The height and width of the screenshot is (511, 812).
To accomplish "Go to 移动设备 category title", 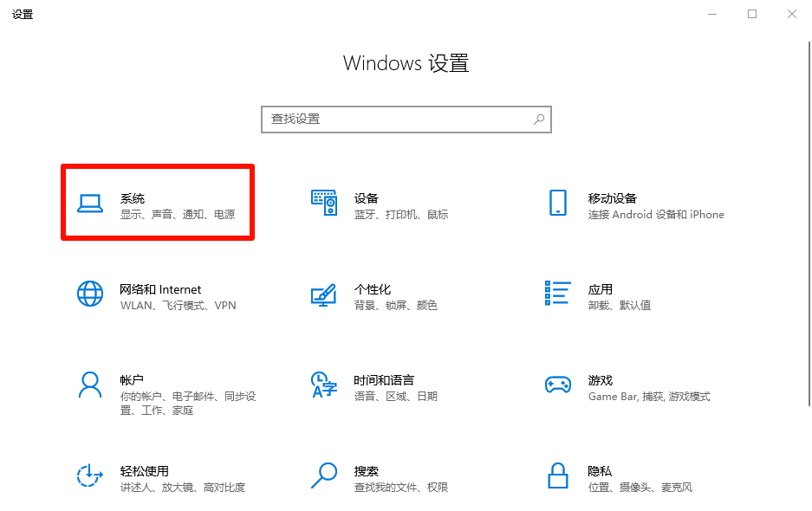I will (612, 198).
